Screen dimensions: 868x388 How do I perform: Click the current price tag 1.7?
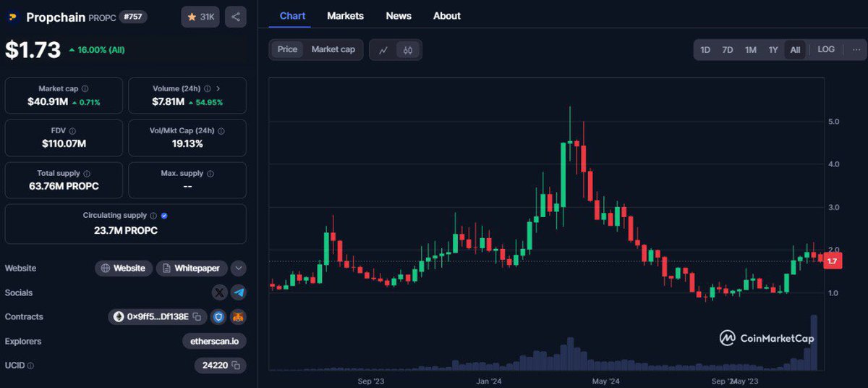point(833,261)
